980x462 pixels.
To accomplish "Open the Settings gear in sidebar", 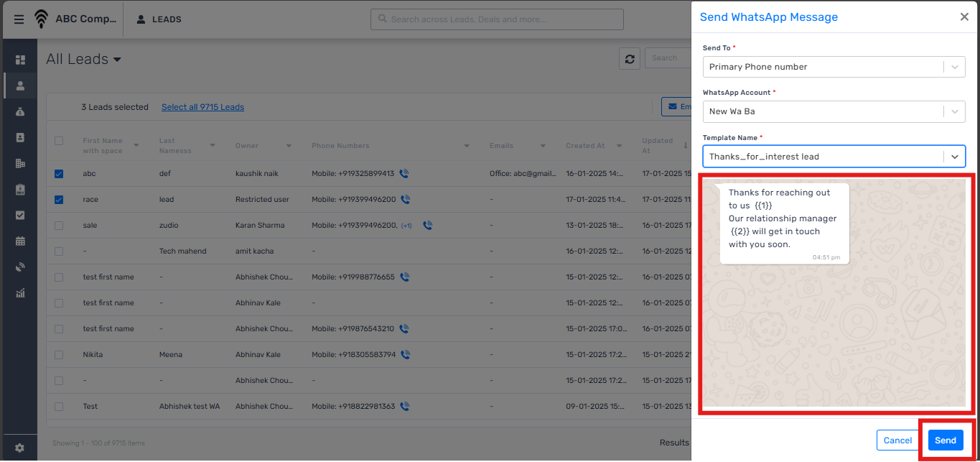I will pyautogui.click(x=20, y=448).
